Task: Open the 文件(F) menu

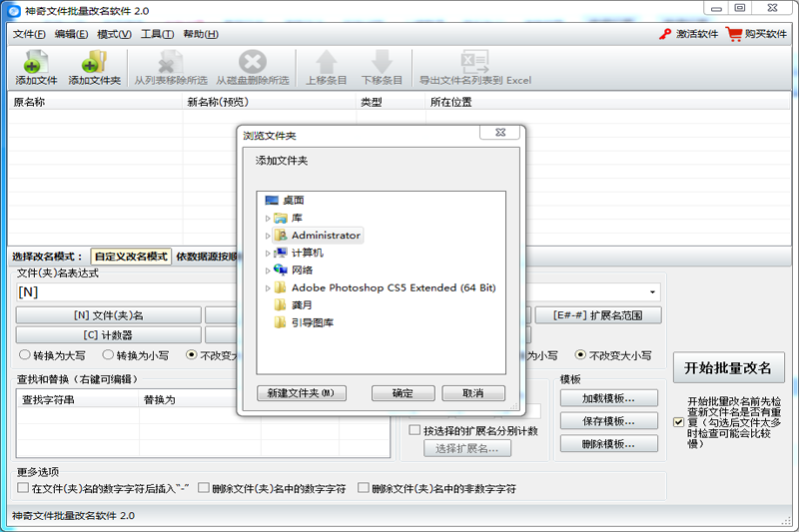Action: pyautogui.click(x=29, y=34)
